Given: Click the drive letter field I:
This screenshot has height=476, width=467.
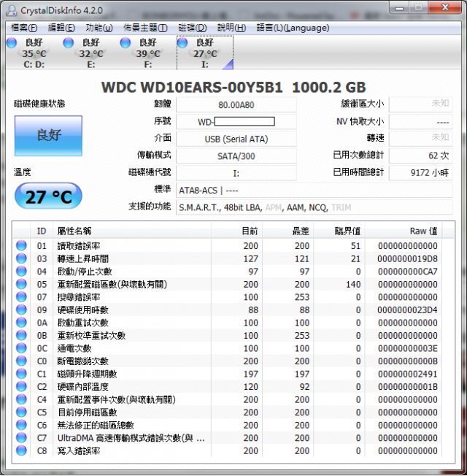Looking at the screenshot, I should (x=236, y=173).
